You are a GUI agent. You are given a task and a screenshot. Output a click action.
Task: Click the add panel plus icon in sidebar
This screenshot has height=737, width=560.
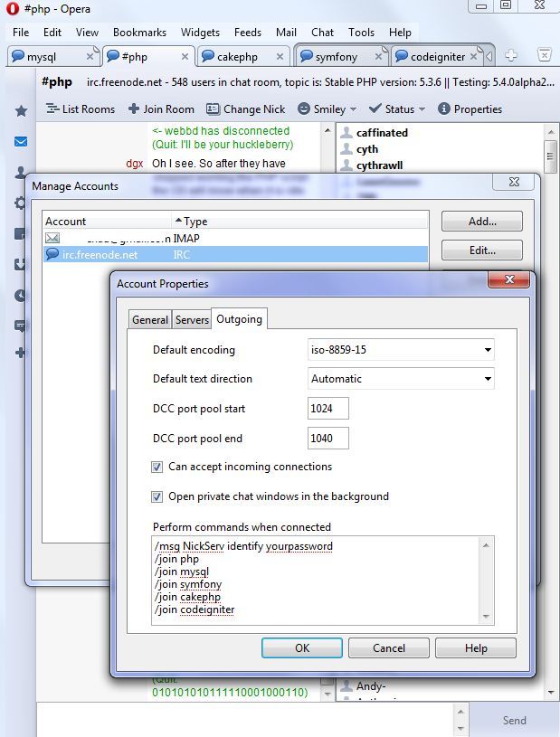pos(20,353)
